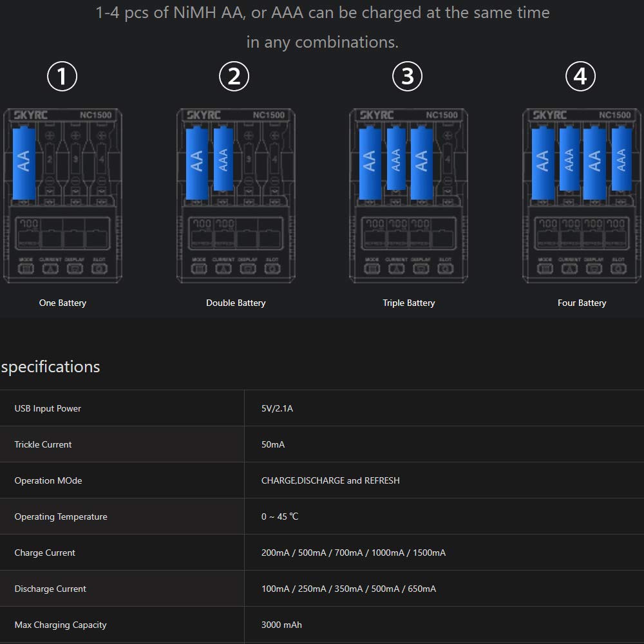Click the circled number 2 icon
This screenshot has height=644, width=644.
234,77
